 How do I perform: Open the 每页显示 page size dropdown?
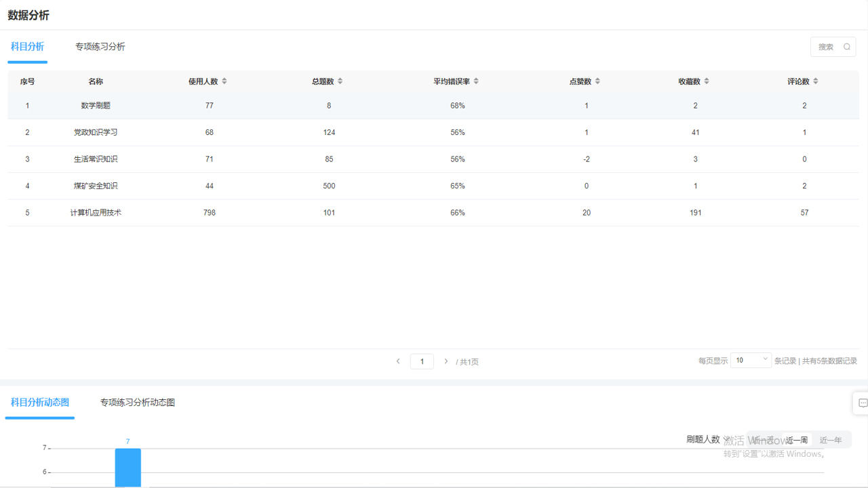tap(751, 361)
